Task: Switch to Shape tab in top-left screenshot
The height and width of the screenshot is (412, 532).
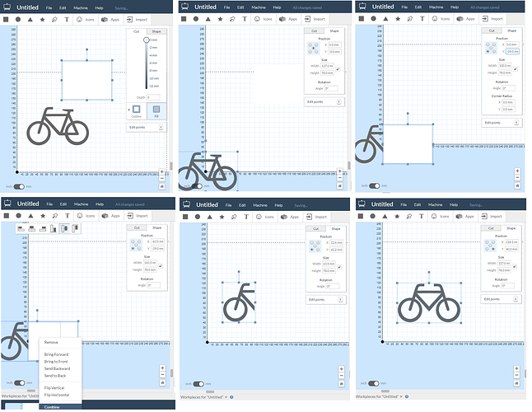Action: click(x=156, y=31)
